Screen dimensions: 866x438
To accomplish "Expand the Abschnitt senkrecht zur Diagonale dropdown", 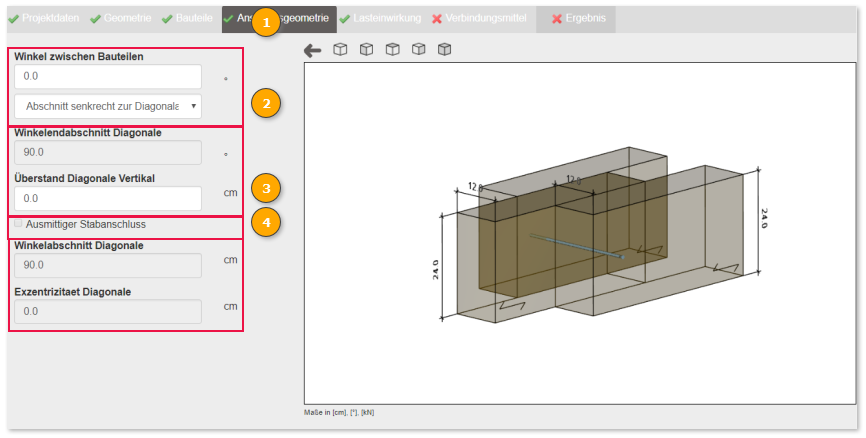I will coord(108,107).
